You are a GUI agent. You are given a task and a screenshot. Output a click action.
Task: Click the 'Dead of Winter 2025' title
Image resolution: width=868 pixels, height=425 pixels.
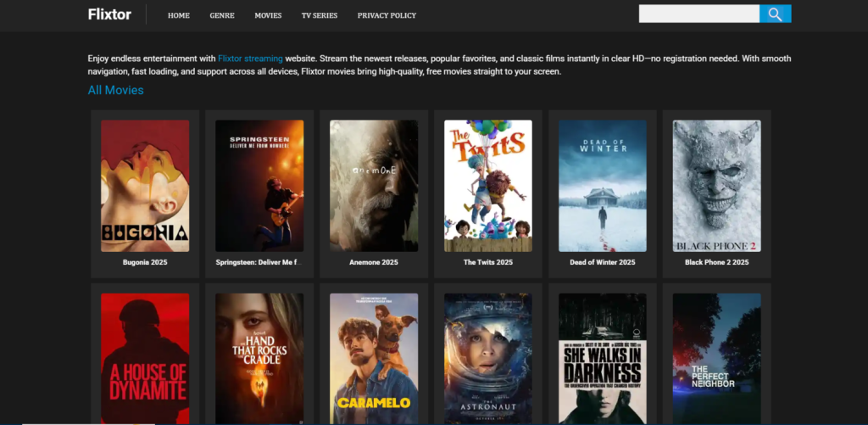pos(603,262)
